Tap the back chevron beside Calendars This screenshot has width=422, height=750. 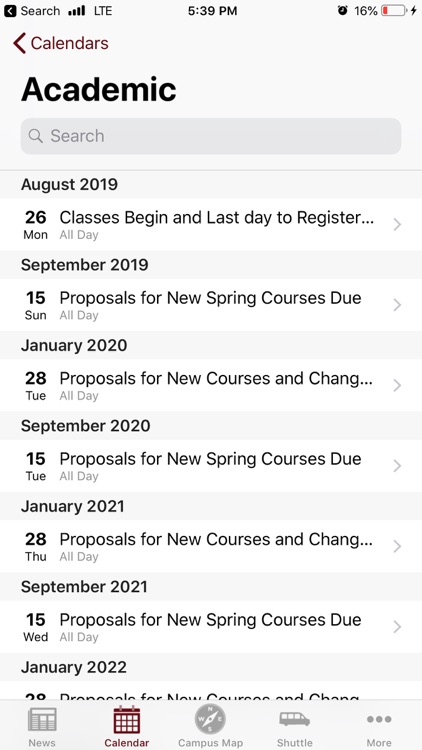point(19,43)
